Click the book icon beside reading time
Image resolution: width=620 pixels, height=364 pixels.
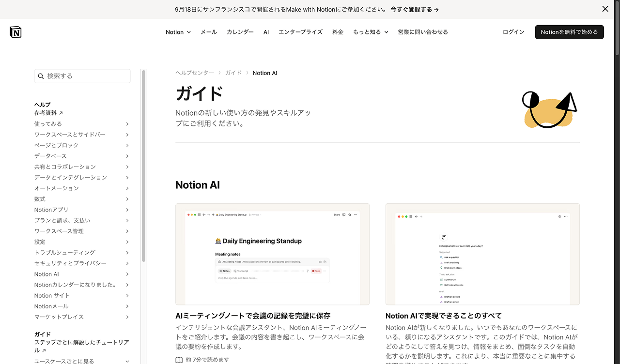click(x=179, y=360)
